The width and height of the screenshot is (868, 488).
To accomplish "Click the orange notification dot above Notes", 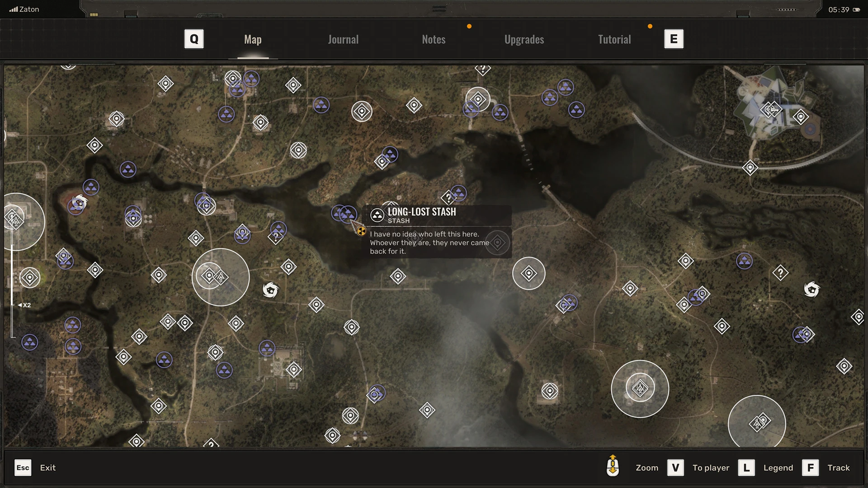I will [469, 26].
